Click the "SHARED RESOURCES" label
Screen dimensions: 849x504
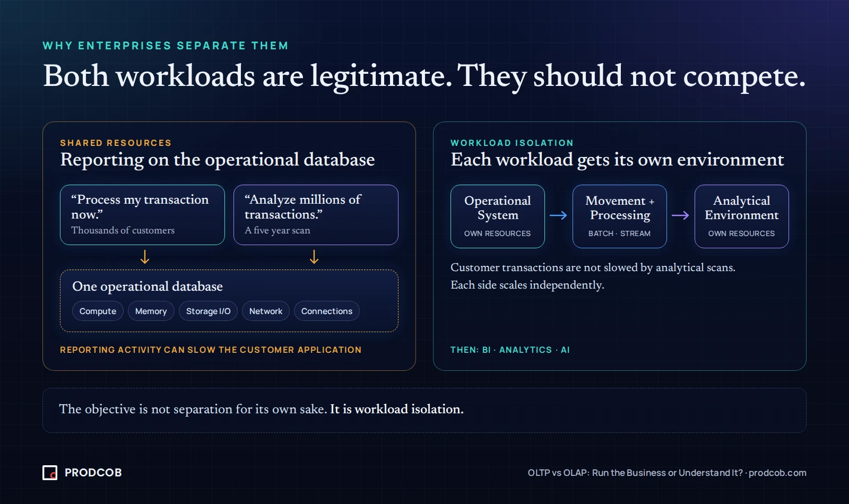pyautogui.click(x=116, y=143)
